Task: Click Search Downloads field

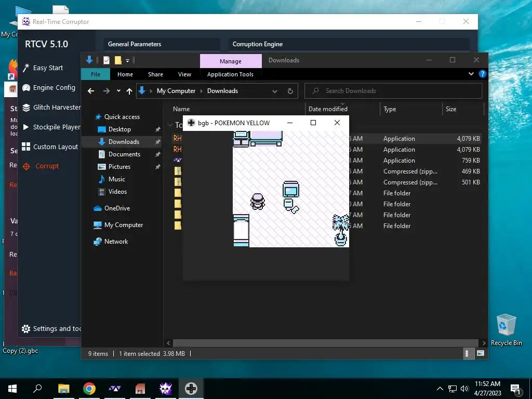Action: (x=393, y=91)
